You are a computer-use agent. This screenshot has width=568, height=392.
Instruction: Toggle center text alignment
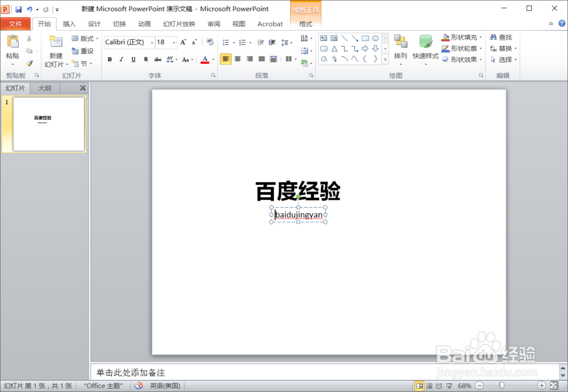(237, 59)
